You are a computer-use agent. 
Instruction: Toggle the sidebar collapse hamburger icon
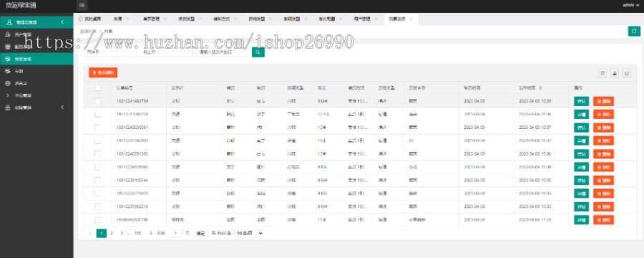point(82,5)
